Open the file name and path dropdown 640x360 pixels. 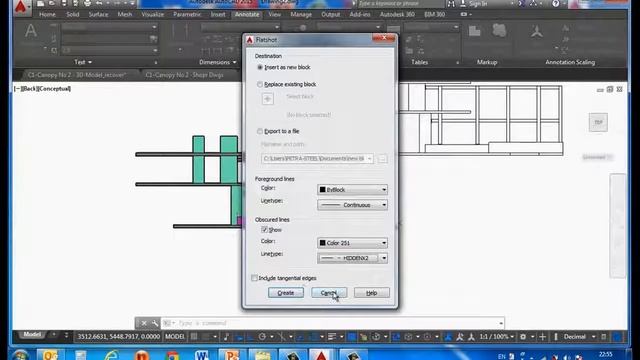317,158
